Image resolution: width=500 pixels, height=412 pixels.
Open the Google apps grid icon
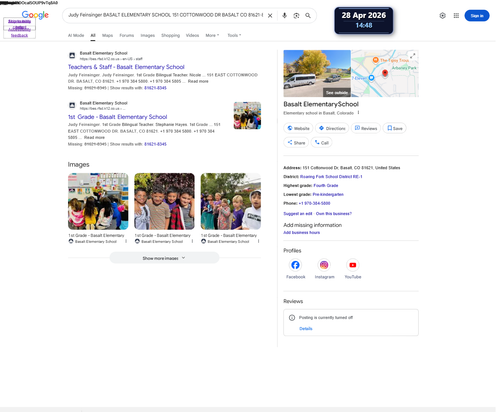(x=456, y=16)
